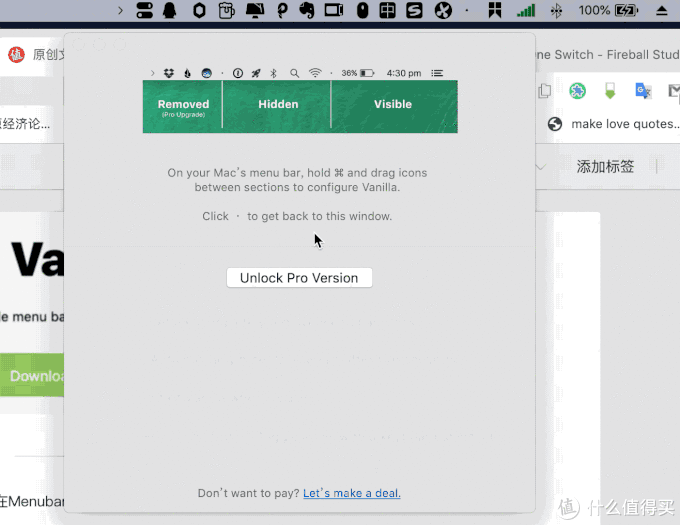Click the green download arrow extension icon
Viewport: 680px width, 525px height.
tap(610, 91)
